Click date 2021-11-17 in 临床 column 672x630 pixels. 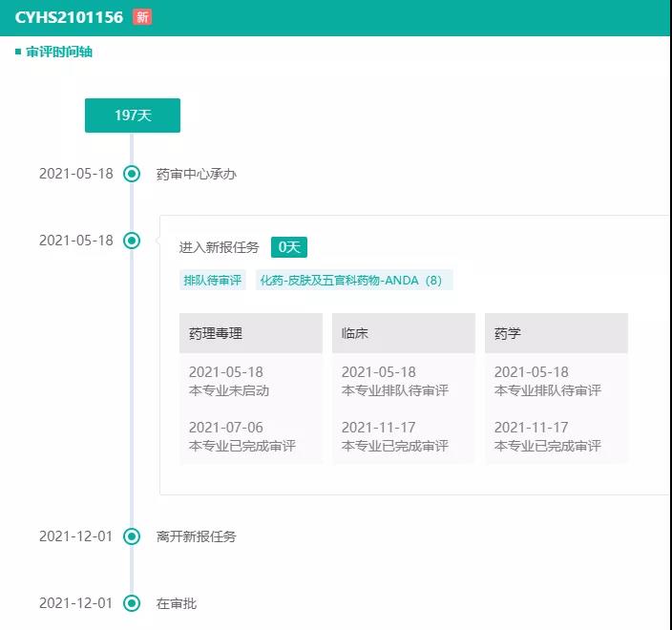click(x=378, y=428)
